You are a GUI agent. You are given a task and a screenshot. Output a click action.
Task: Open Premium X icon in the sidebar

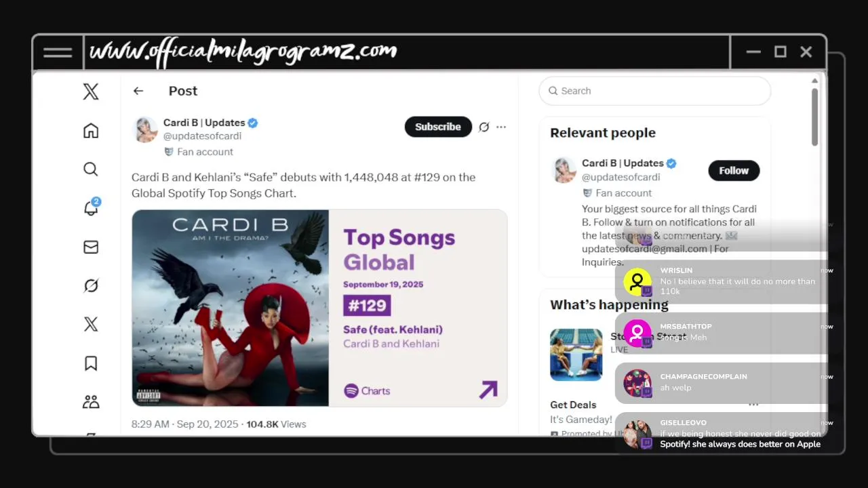click(x=91, y=324)
